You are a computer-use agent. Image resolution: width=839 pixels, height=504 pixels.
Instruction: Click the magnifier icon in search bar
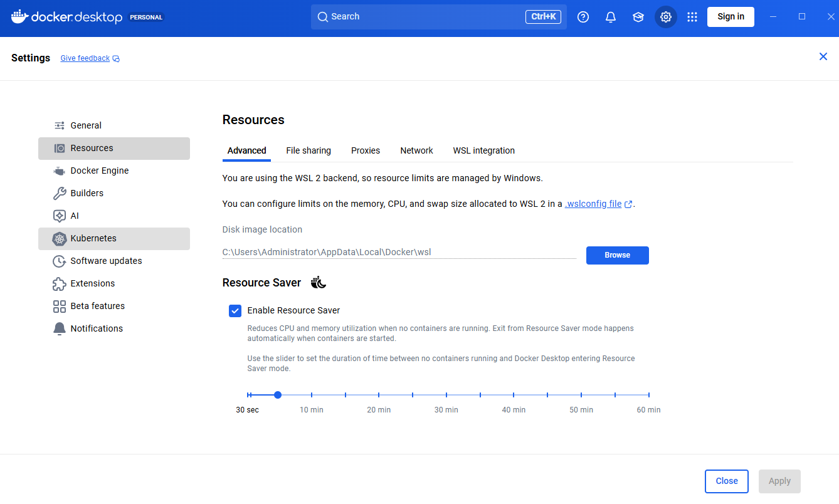click(323, 17)
